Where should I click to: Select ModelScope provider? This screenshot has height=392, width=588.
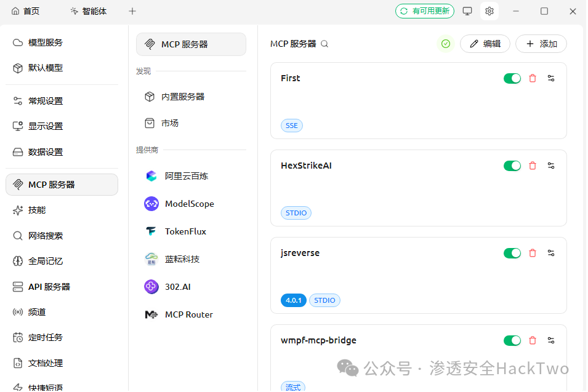point(191,204)
